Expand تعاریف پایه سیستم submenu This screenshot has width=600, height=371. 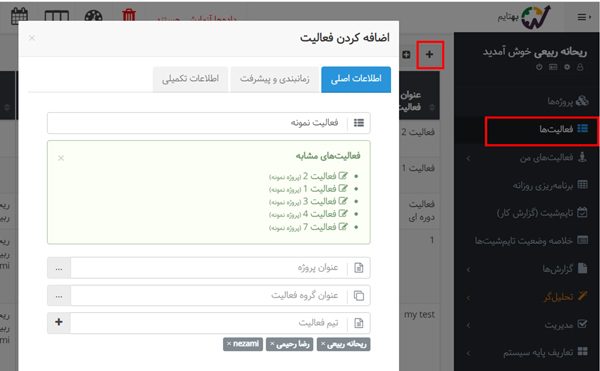click(x=468, y=353)
